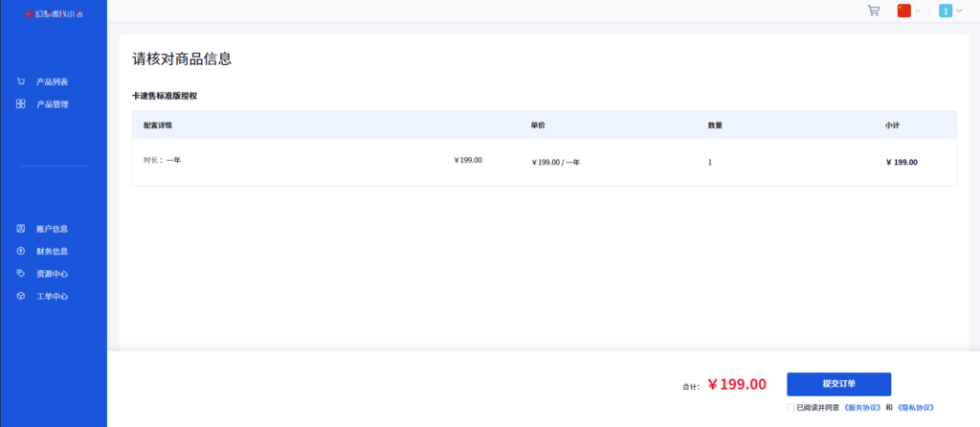The image size is (980, 427).
Task: Expand the user account dropdown arrow
Action: pos(959,11)
